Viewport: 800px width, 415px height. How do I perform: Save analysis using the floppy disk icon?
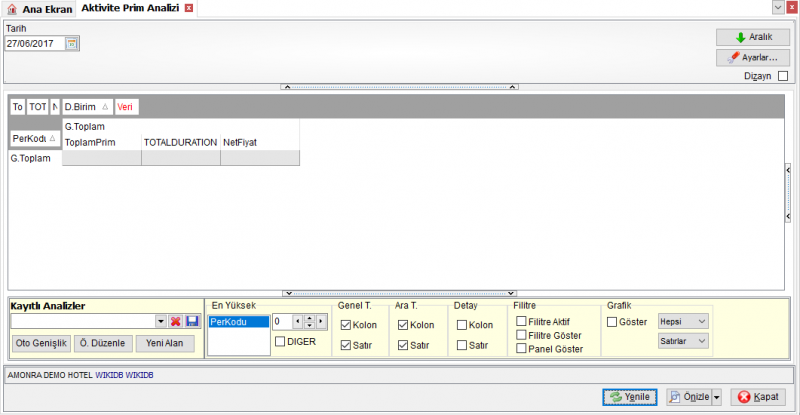192,321
